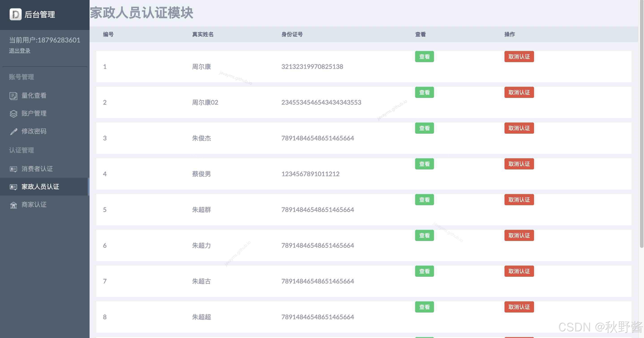View record of 朱超超 in row 8

click(424, 307)
